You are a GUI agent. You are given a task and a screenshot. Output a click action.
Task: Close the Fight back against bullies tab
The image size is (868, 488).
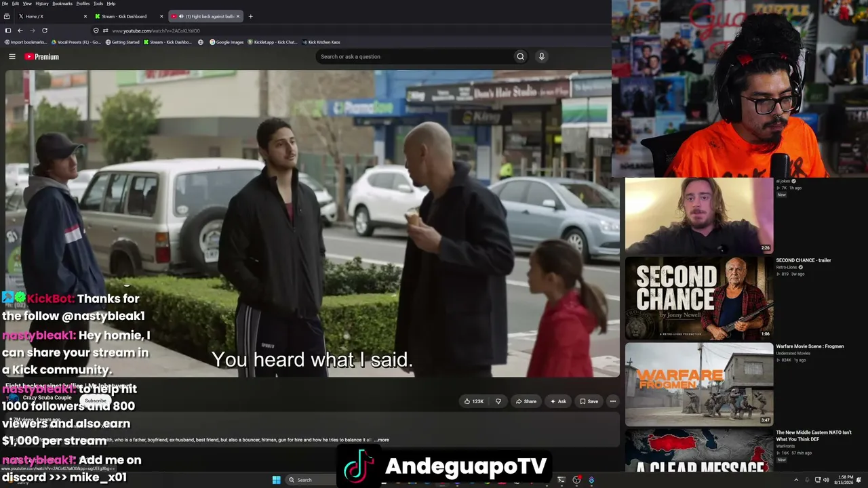click(237, 16)
